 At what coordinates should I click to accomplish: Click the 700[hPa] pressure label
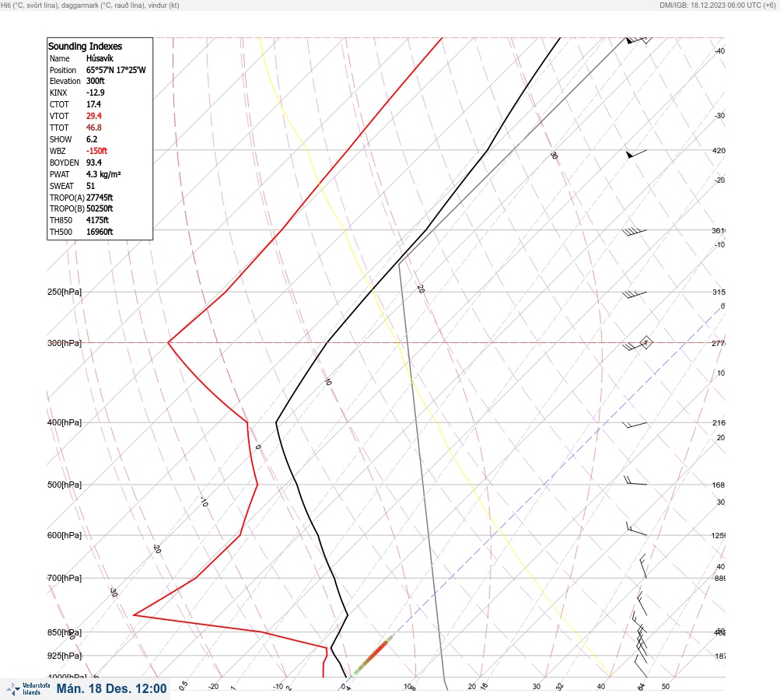[x=65, y=578]
